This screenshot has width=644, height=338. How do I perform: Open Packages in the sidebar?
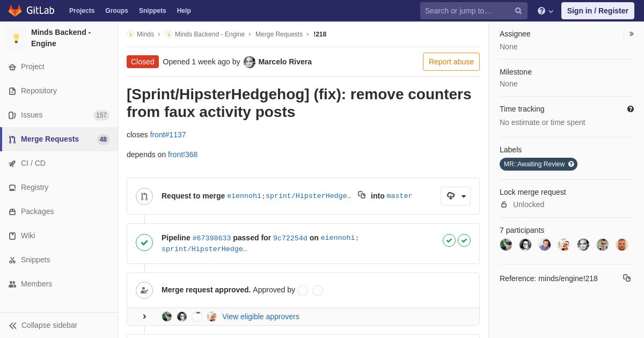[x=59, y=211]
